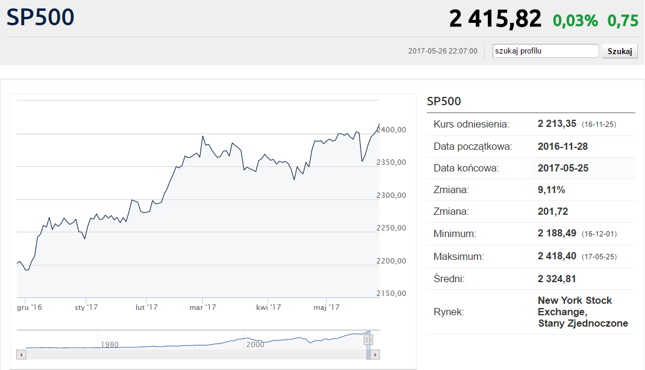The width and height of the screenshot is (645, 370).
Task: Click the lut '17 x-axis label
Action: click(x=146, y=307)
